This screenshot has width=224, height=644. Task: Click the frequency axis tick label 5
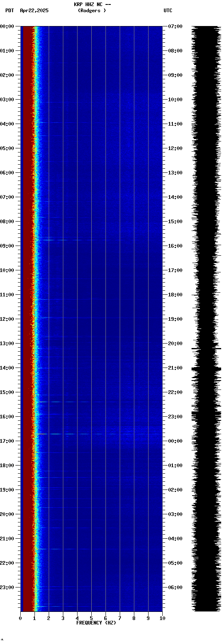[x=91, y=618]
